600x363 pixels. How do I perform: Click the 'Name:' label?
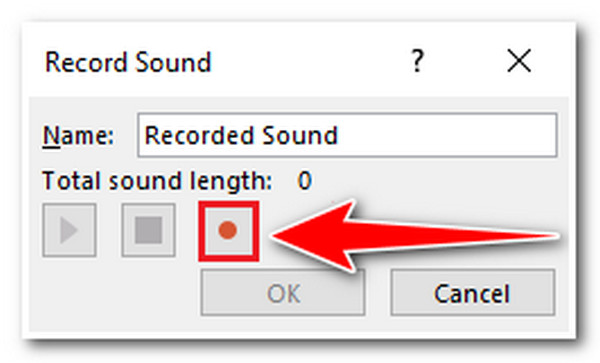coord(78,135)
